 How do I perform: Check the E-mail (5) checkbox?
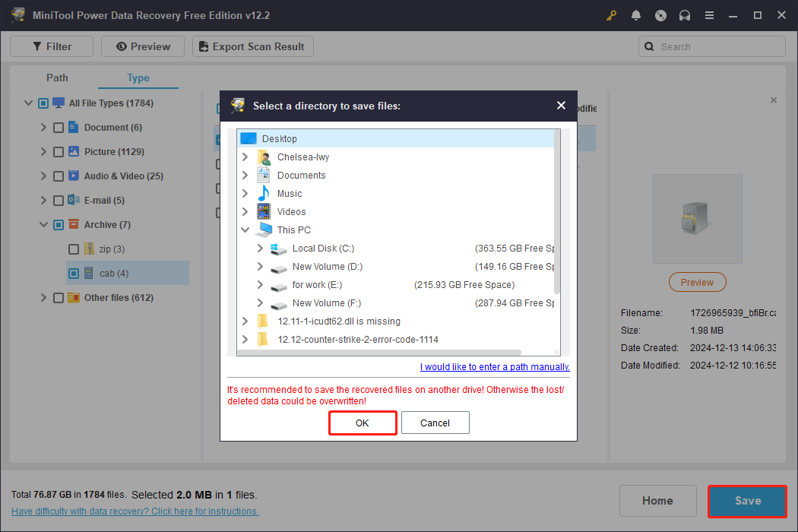59,201
